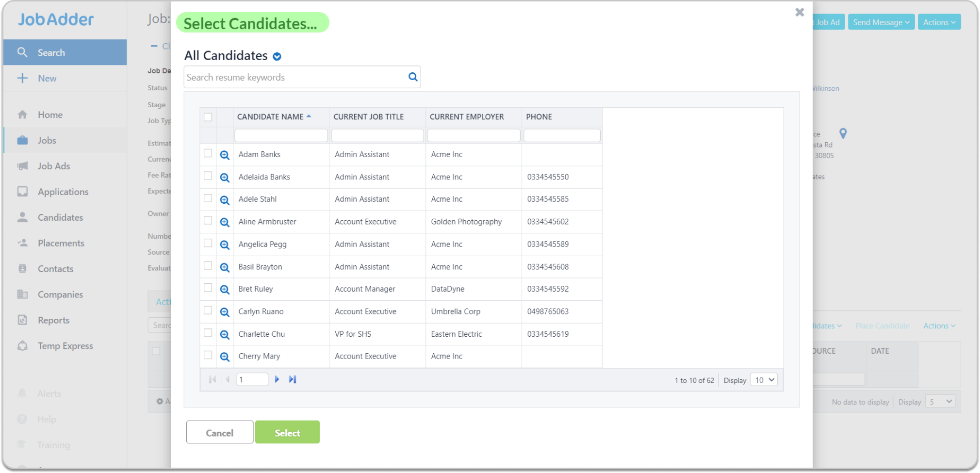Open the All Candidates filter dropdown

pyautogui.click(x=277, y=56)
